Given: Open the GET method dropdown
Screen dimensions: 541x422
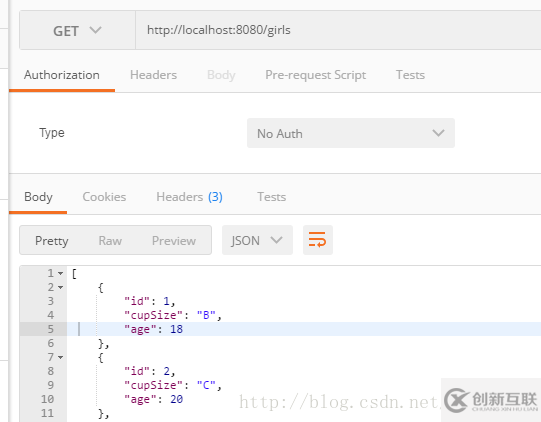Looking at the screenshot, I should click(x=77, y=30).
